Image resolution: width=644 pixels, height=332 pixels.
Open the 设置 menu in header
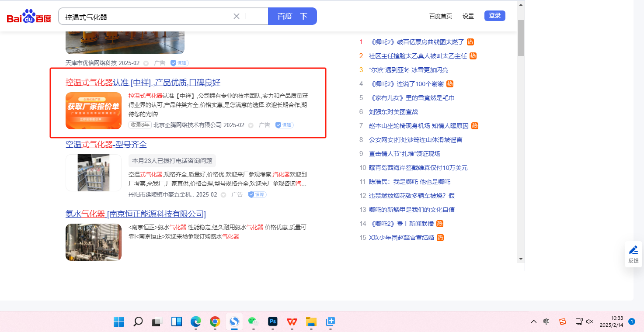(x=468, y=16)
